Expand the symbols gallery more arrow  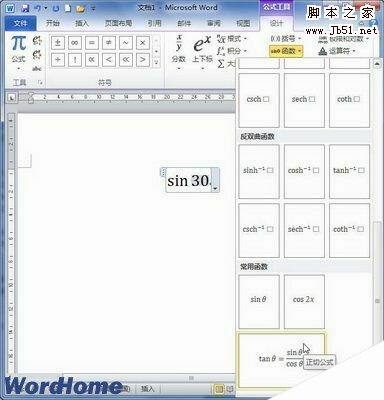(156, 62)
